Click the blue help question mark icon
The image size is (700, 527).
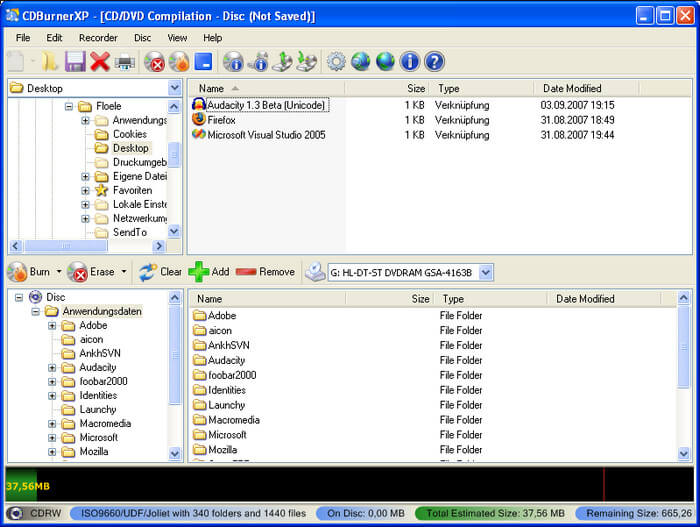434,62
